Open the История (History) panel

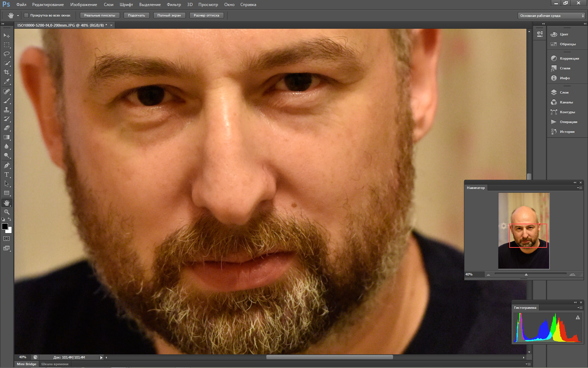coord(567,132)
